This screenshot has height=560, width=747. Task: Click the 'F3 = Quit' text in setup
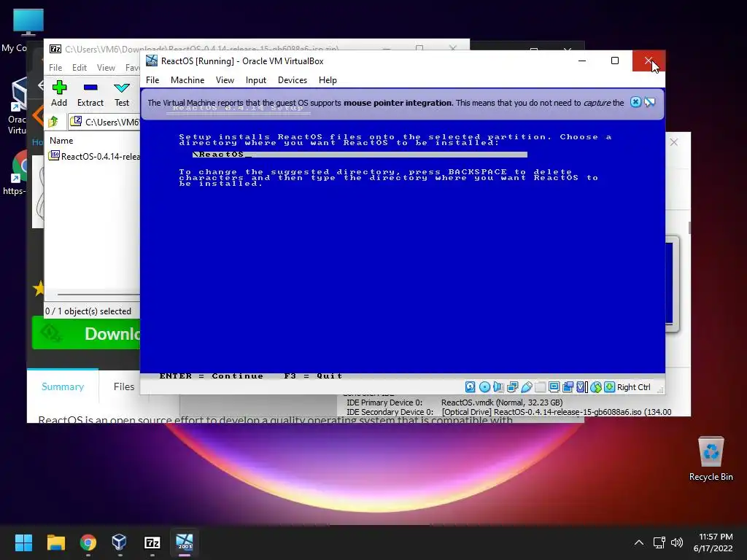point(313,376)
